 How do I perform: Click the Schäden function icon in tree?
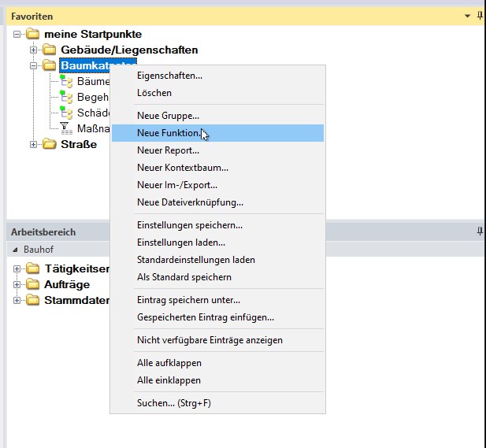(66, 113)
